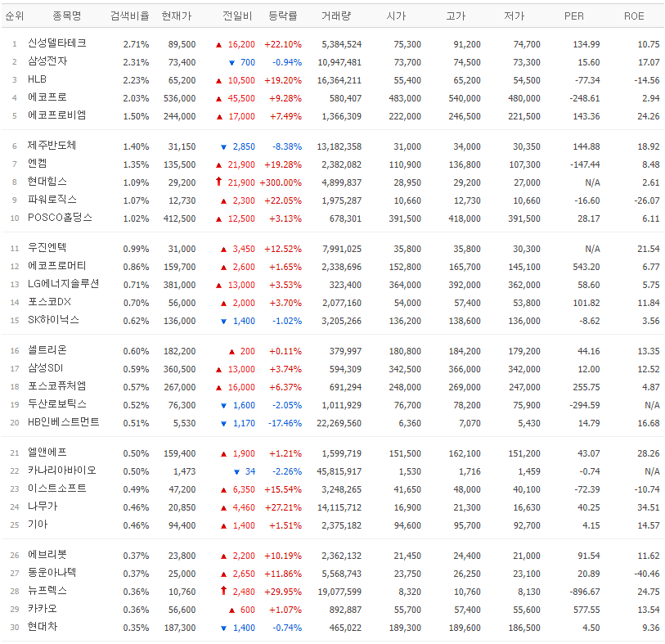
Task: Open 뉴프렉스 stock link
Action: click(x=47, y=591)
